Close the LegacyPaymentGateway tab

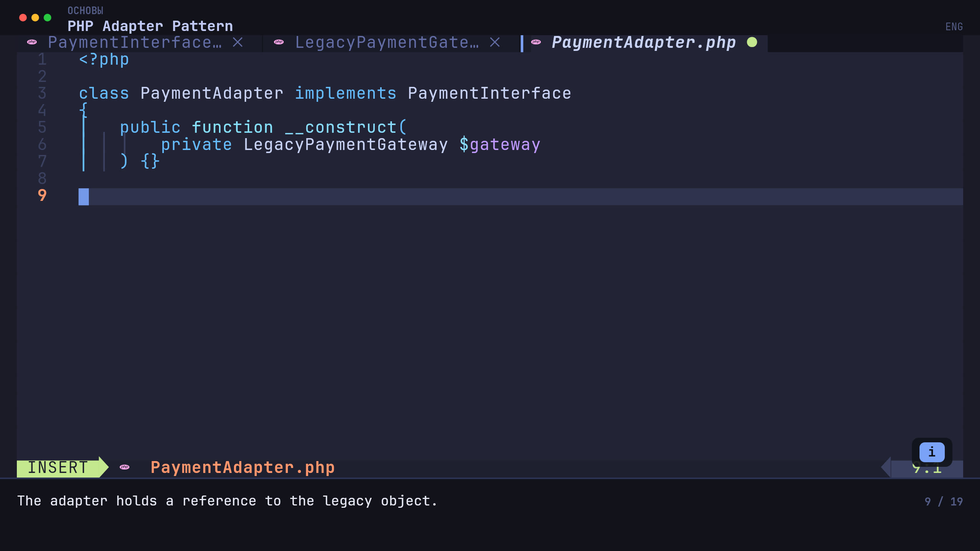(x=495, y=42)
